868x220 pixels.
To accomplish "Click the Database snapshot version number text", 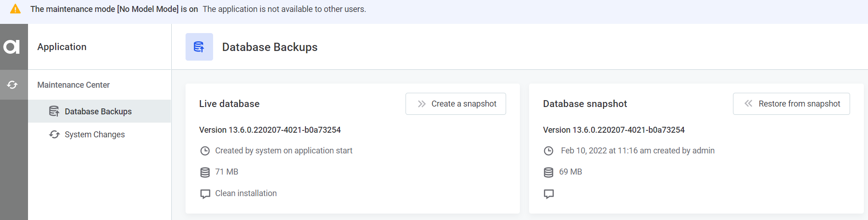I will pyautogui.click(x=614, y=130).
